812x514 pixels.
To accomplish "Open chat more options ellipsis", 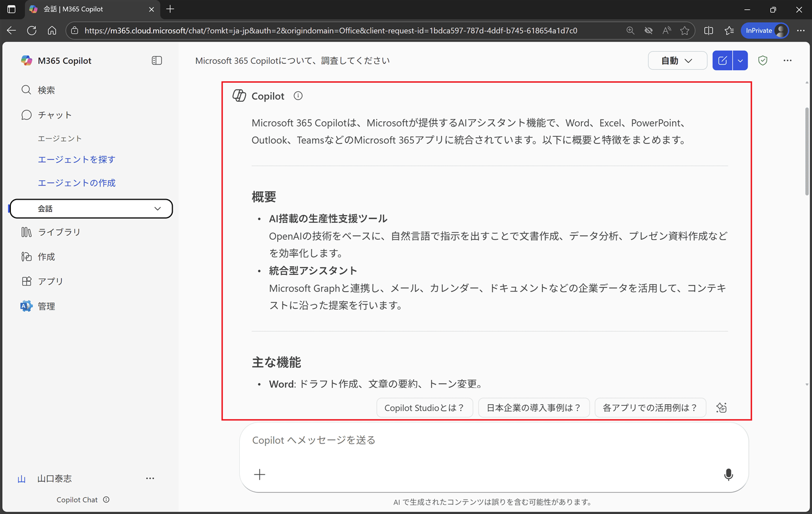I will pyautogui.click(x=787, y=61).
